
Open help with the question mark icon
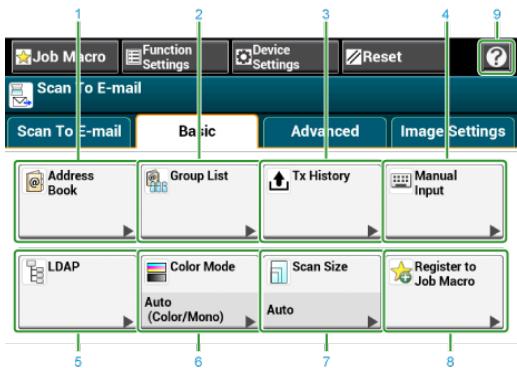496,57
